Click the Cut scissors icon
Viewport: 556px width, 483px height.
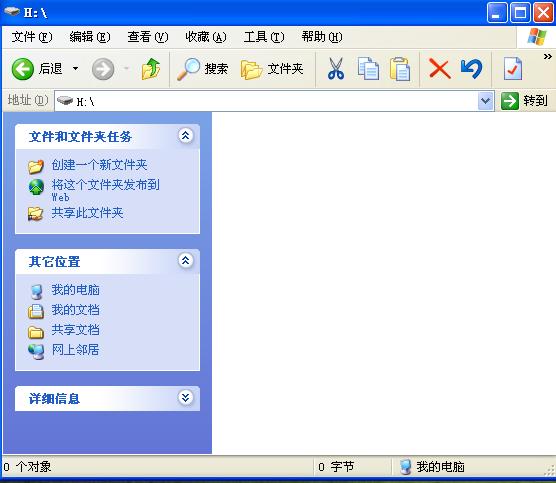point(335,69)
